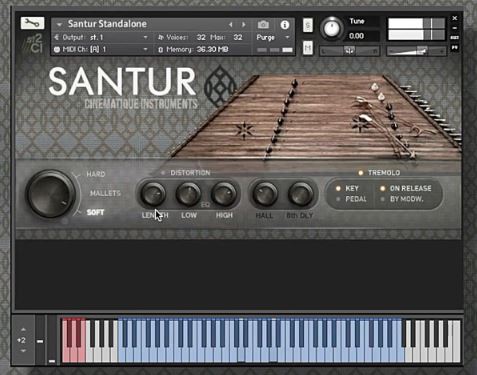
Task: Open the instrument info icon
Action: point(285,25)
